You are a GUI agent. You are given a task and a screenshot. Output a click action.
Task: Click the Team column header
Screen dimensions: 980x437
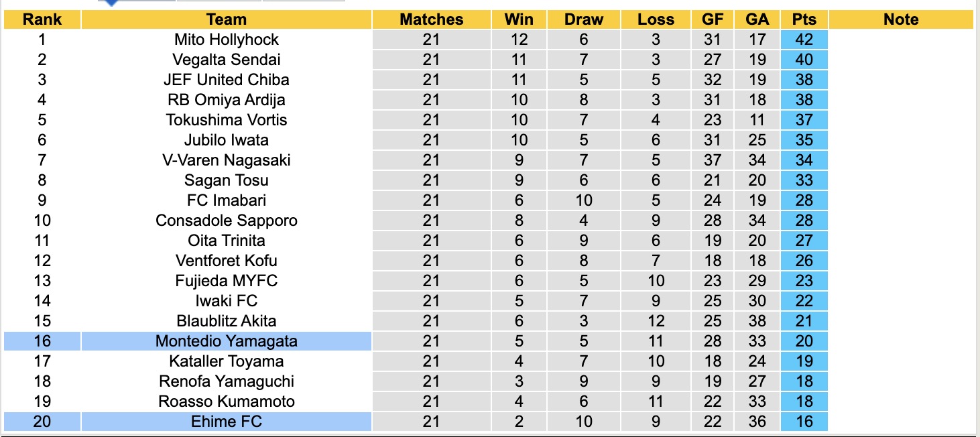click(x=227, y=19)
